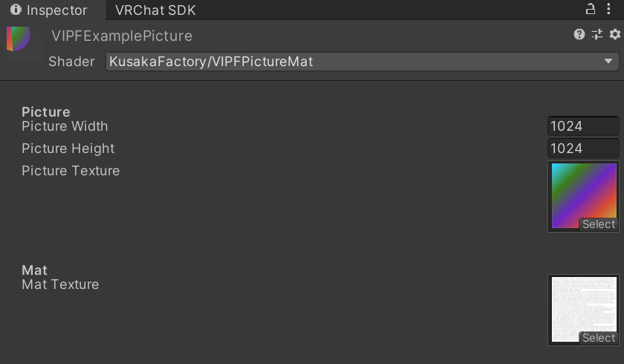Open the material presets icon
Screen dimensions: 624x364
(597, 34)
